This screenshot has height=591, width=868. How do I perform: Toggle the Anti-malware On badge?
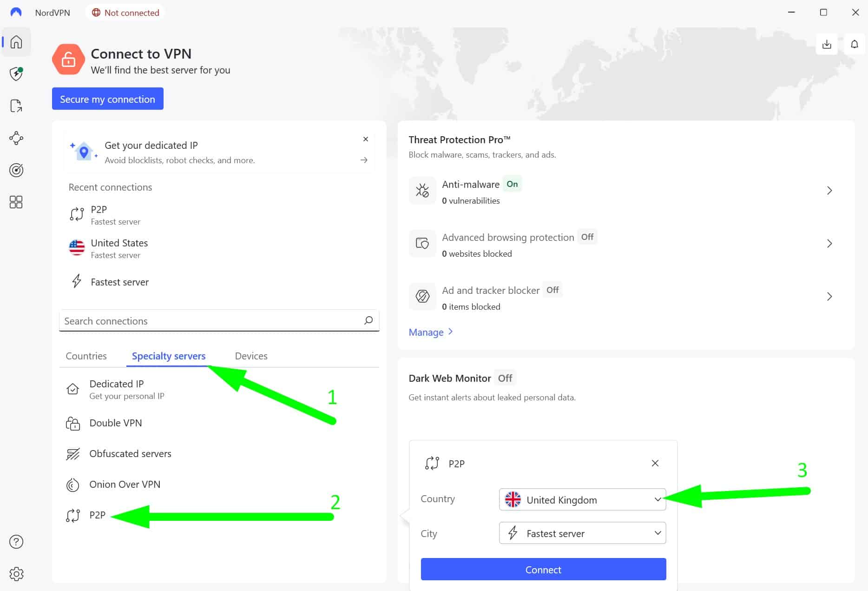pyautogui.click(x=512, y=184)
